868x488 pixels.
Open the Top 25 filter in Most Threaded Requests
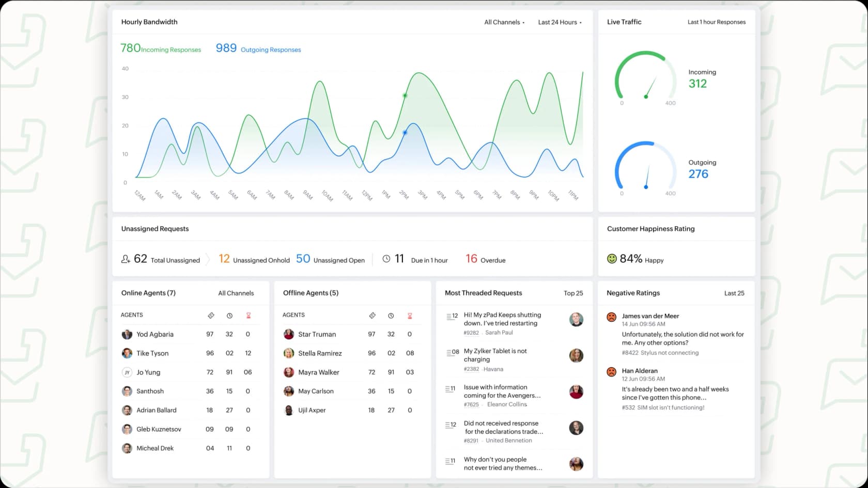click(x=574, y=293)
